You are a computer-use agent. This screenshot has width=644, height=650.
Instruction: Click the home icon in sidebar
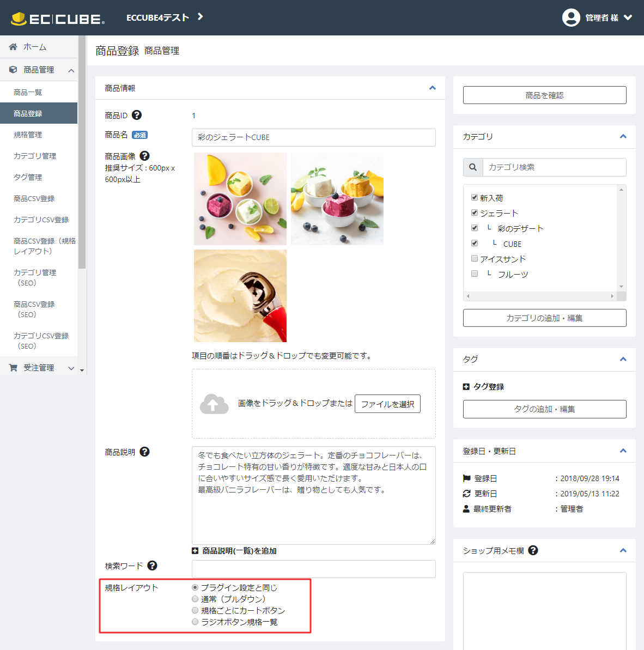13,47
